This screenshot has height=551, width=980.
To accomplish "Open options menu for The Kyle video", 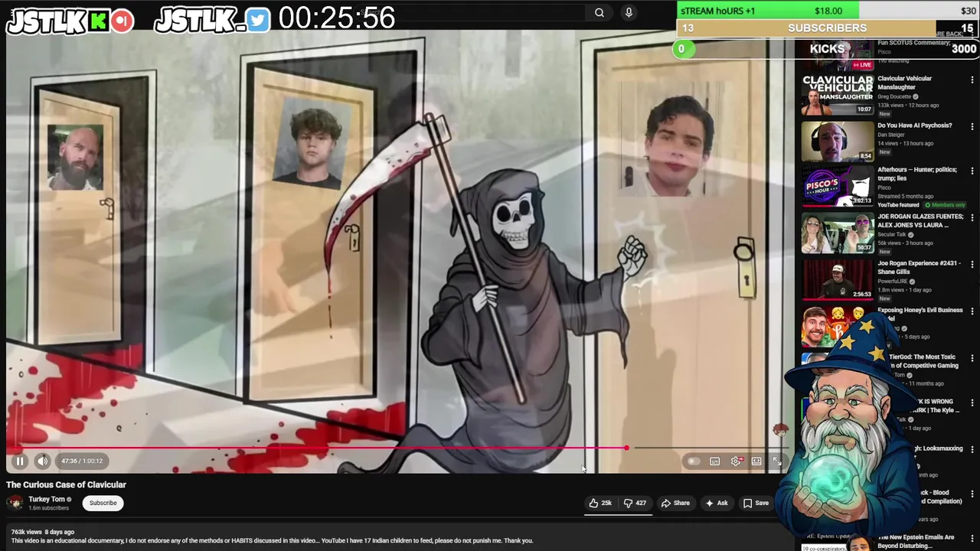I will [x=972, y=402].
